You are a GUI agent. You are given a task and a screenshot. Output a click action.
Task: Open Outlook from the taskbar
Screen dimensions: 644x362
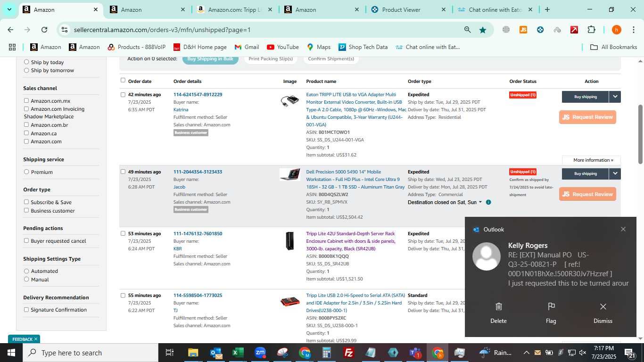click(216, 353)
